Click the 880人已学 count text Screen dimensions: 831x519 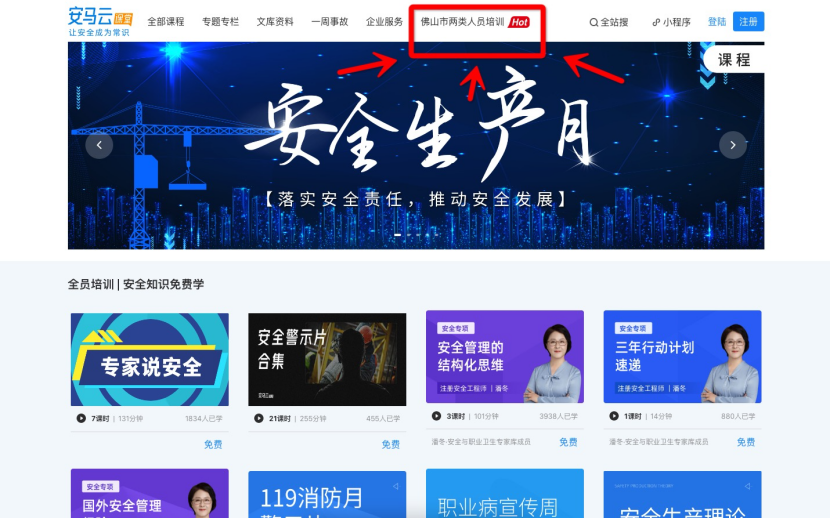point(738,417)
